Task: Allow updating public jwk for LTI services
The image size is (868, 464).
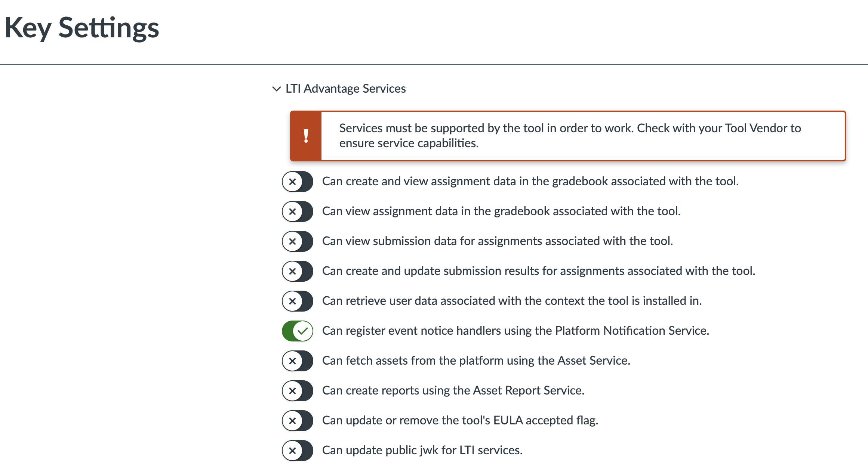Action: tap(297, 450)
